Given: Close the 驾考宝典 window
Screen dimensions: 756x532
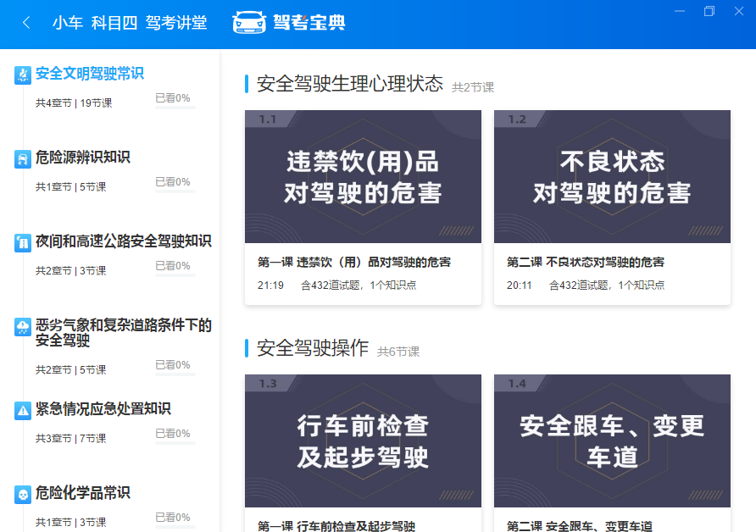Looking at the screenshot, I should 739,11.
